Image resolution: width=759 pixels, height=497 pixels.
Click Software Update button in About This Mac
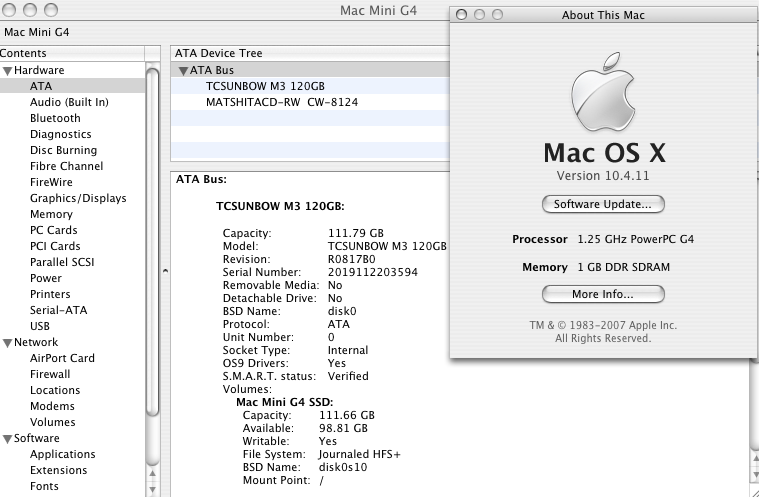(x=603, y=204)
